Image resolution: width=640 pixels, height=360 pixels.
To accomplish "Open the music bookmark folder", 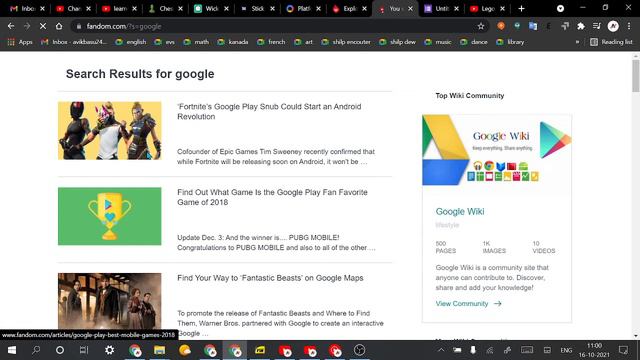I will point(438,42).
